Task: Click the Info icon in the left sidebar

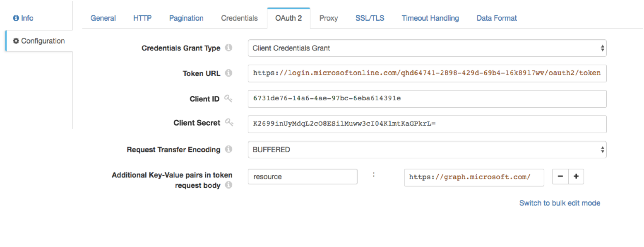Action: pyautogui.click(x=17, y=18)
